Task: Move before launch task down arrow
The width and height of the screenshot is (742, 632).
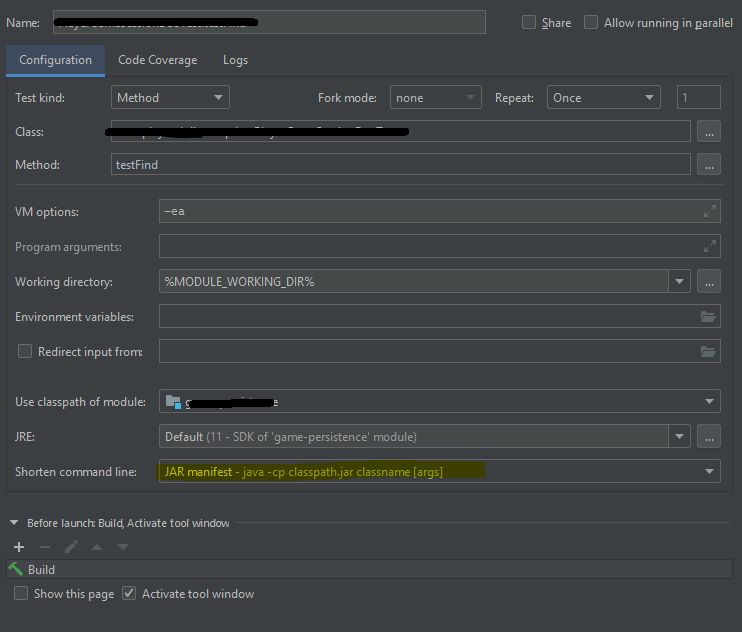Action: click(x=123, y=547)
